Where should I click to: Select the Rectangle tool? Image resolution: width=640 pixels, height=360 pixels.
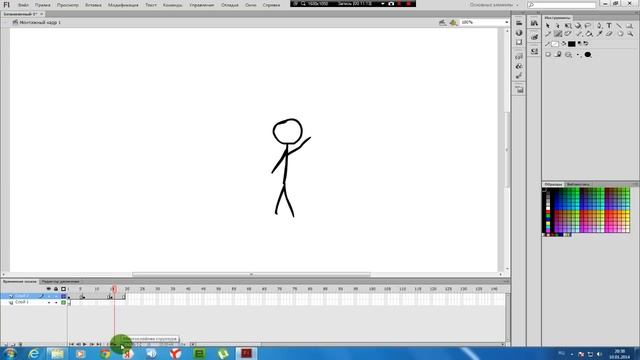629,26
